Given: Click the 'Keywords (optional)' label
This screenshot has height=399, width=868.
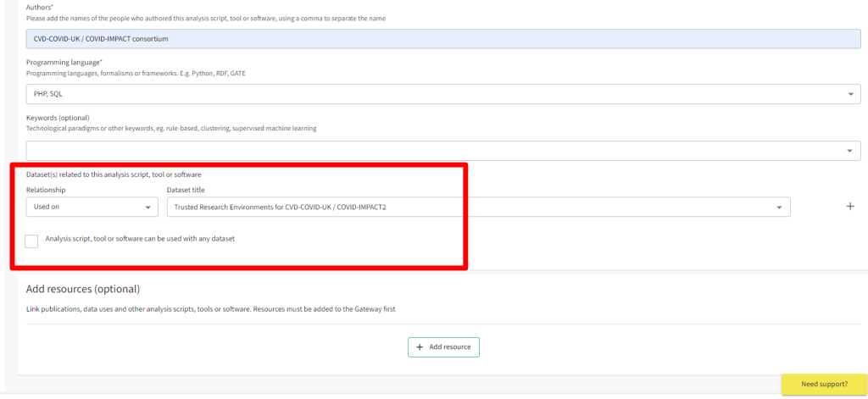Looking at the screenshot, I should point(58,118).
